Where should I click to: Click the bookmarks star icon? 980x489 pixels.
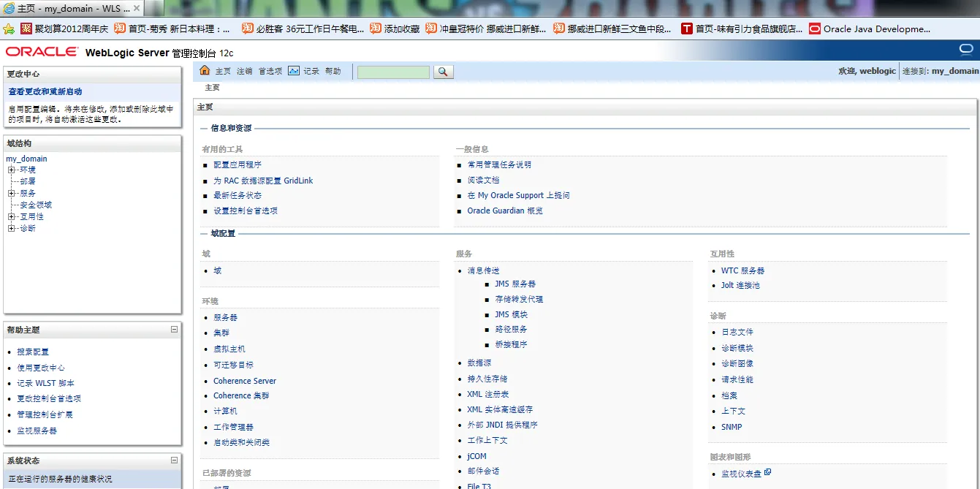(x=9, y=29)
